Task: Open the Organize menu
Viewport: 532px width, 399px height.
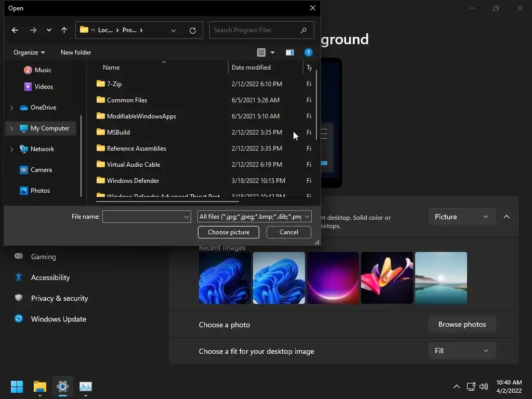Action: 29,52
